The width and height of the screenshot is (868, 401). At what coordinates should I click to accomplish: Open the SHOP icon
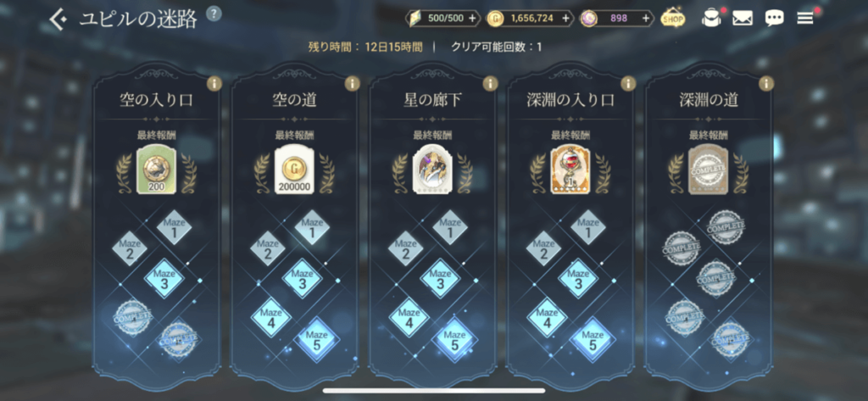click(673, 19)
